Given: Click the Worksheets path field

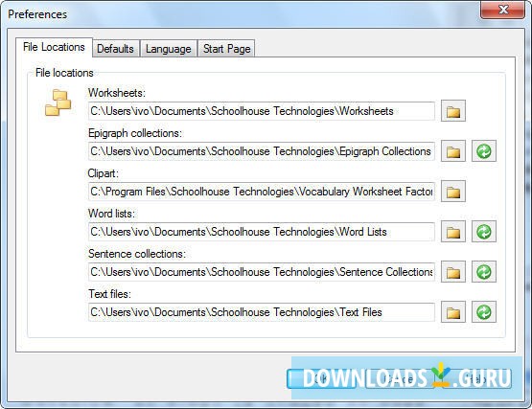Looking at the screenshot, I should [262, 111].
